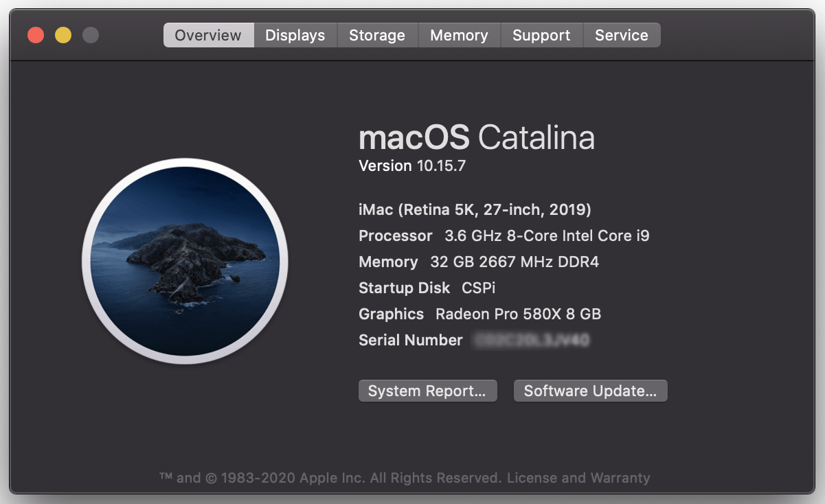The height and width of the screenshot is (504, 825).
Task: Click the macOS Catalina title
Action: click(x=476, y=137)
